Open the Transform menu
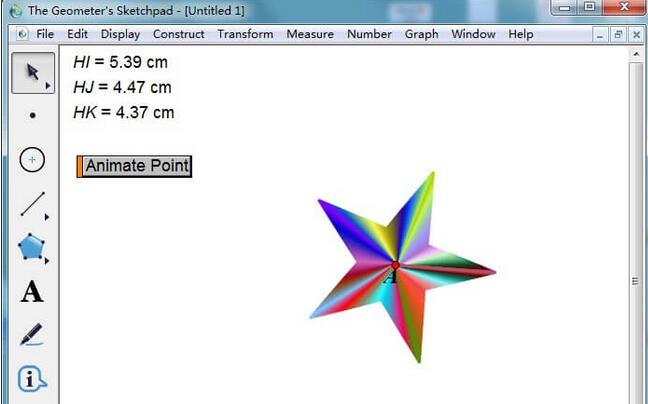 pyautogui.click(x=245, y=34)
